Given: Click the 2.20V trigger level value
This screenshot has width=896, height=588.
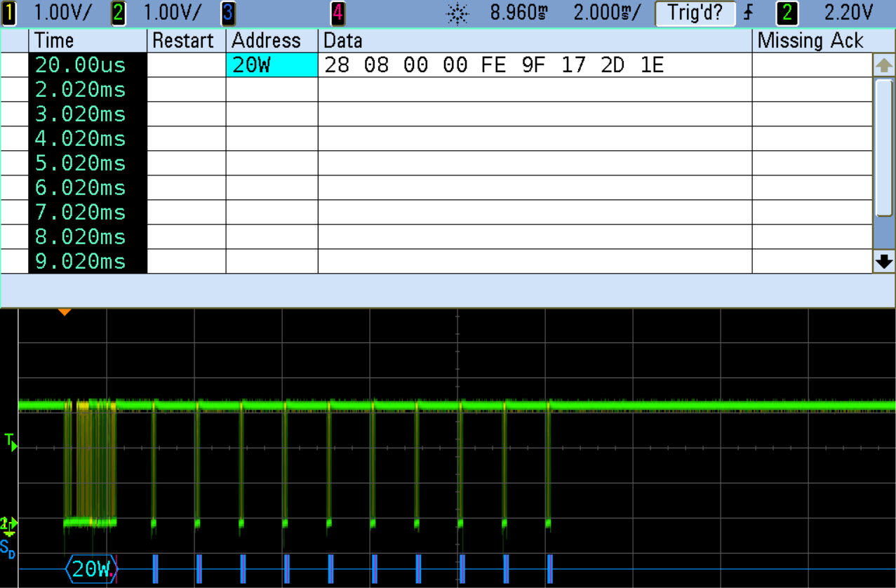Looking at the screenshot, I should pyautogui.click(x=848, y=13).
